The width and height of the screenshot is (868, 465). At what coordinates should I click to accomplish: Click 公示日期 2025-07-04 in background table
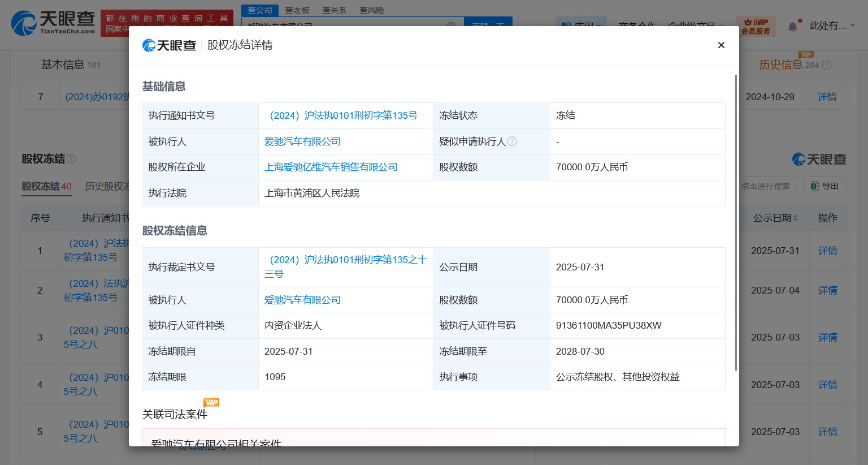pos(775,290)
